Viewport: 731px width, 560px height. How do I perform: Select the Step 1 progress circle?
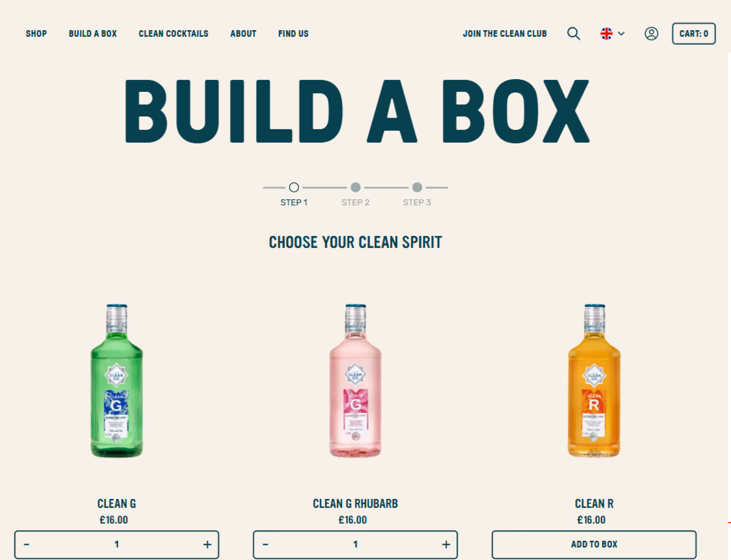(294, 187)
